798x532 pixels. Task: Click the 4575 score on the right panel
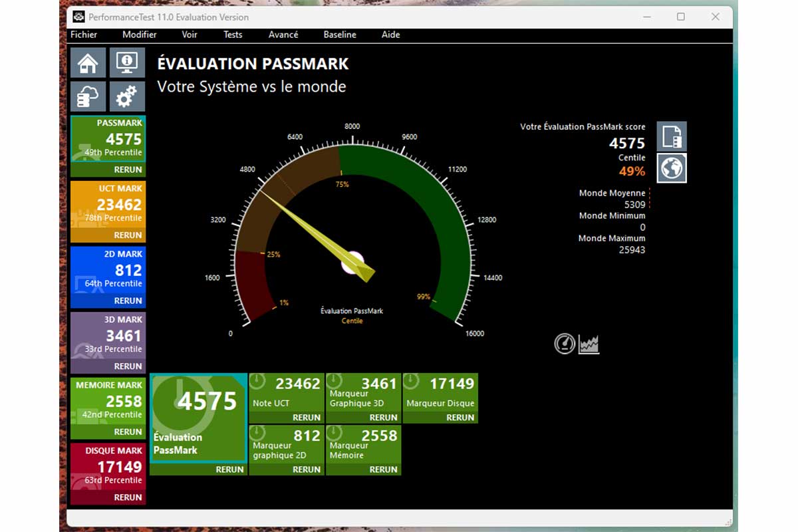click(627, 143)
